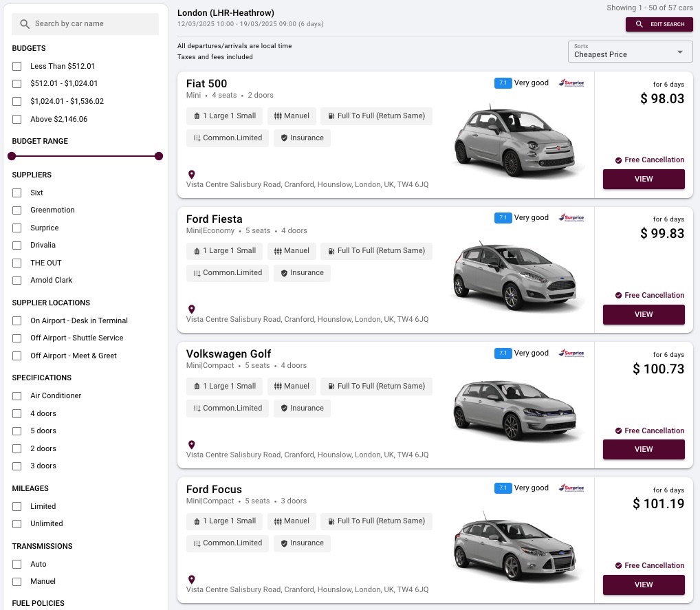
Task: Click the Search by car name field
Action: [85, 23]
